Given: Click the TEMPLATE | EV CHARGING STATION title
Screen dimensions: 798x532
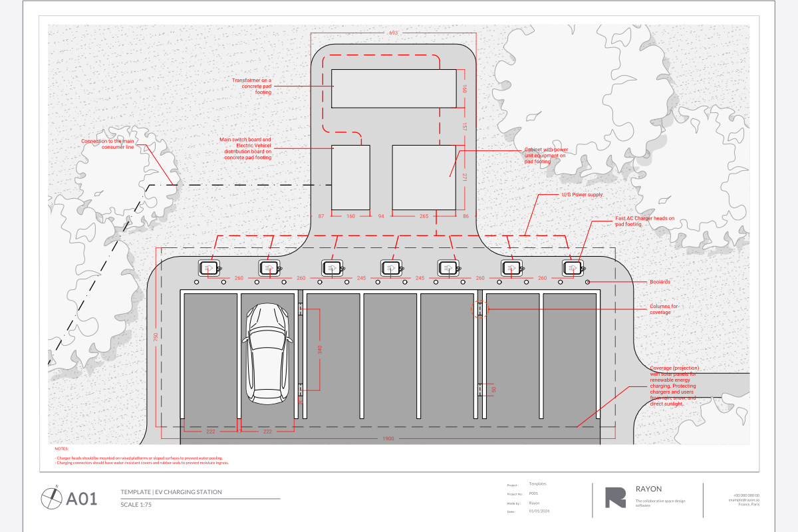Looking at the screenshot, I should click(x=172, y=491).
